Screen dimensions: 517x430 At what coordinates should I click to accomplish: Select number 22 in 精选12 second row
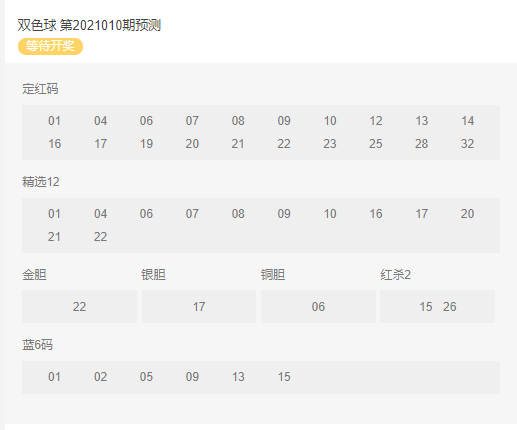click(x=100, y=237)
